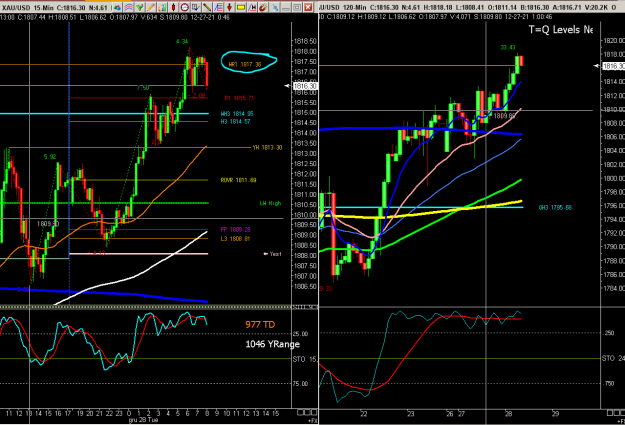The image size is (625, 425).
Task: Click the red down-arrow marker tool
Action: click(x=229, y=7)
